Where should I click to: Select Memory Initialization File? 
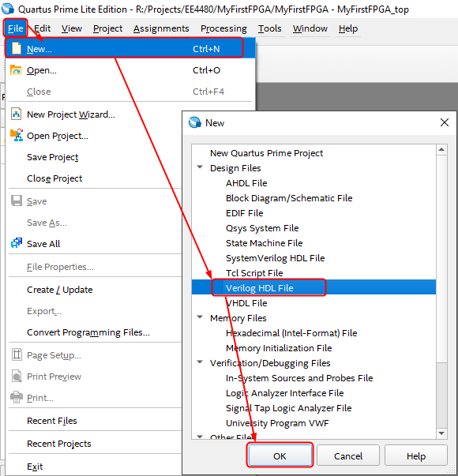click(279, 348)
